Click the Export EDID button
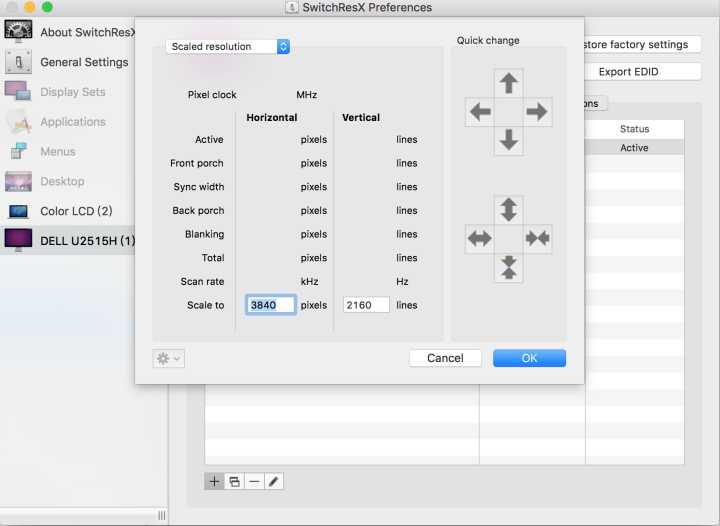Viewport: 720px width, 526px height. tap(642, 72)
